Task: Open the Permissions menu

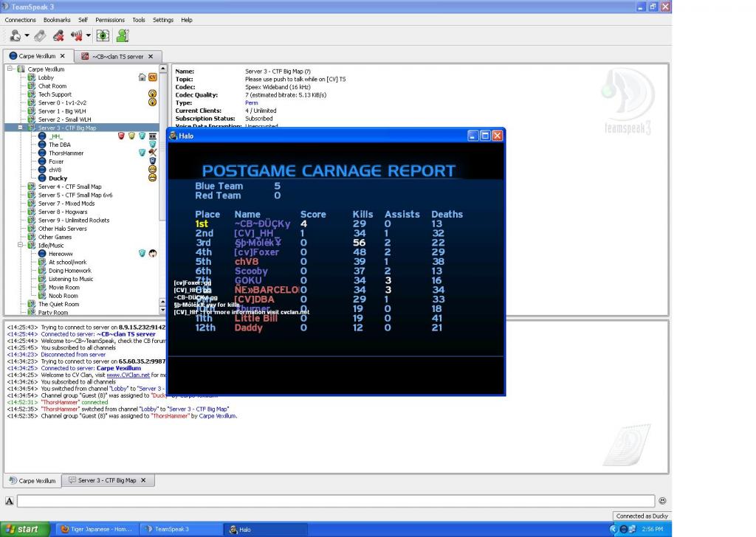Action: pyautogui.click(x=110, y=20)
